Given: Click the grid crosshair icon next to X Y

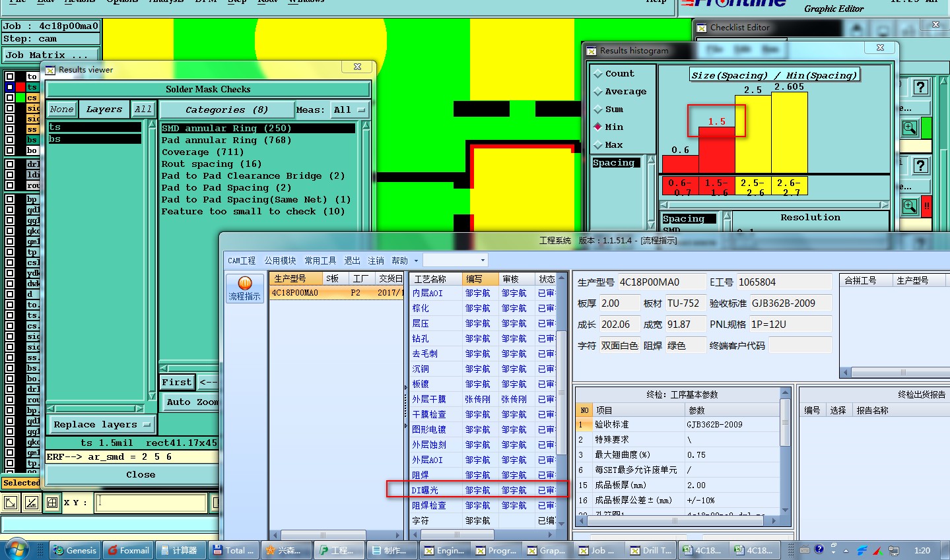Looking at the screenshot, I should [52, 503].
